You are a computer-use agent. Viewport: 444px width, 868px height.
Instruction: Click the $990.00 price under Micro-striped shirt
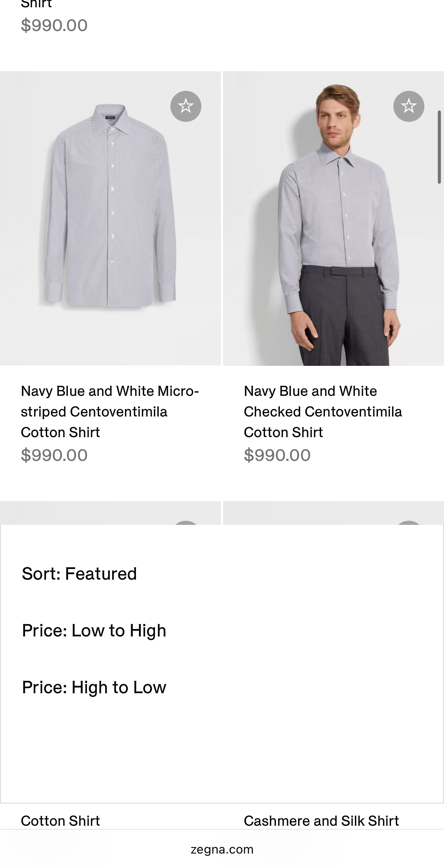pyautogui.click(x=54, y=455)
